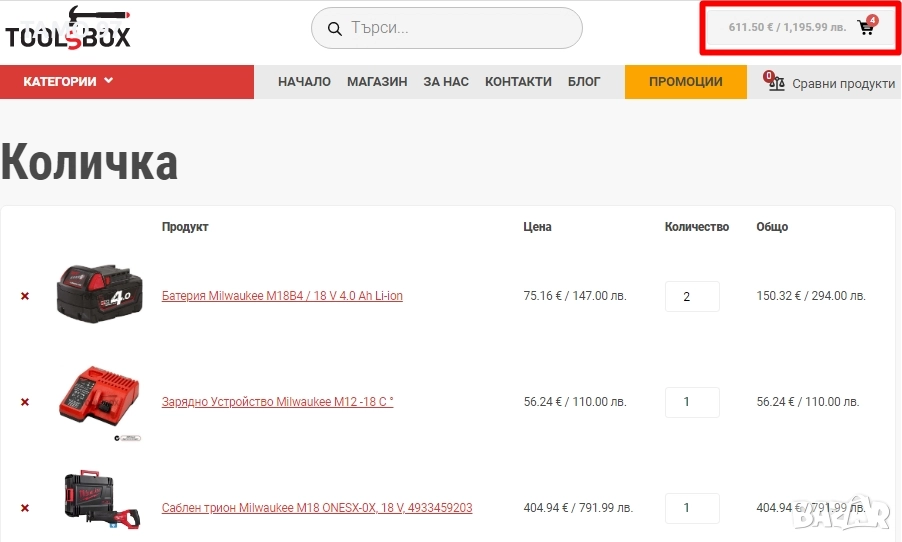The height and width of the screenshot is (542, 902).
Task: Open the Зарядно Устройство Milwaukee M12-18 C link
Action: click(277, 402)
